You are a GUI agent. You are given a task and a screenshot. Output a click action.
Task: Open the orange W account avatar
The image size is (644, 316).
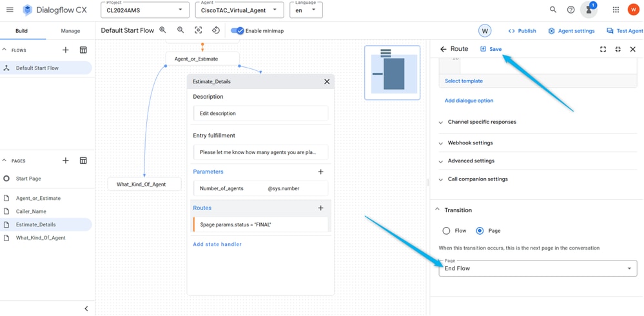click(x=633, y=10)
